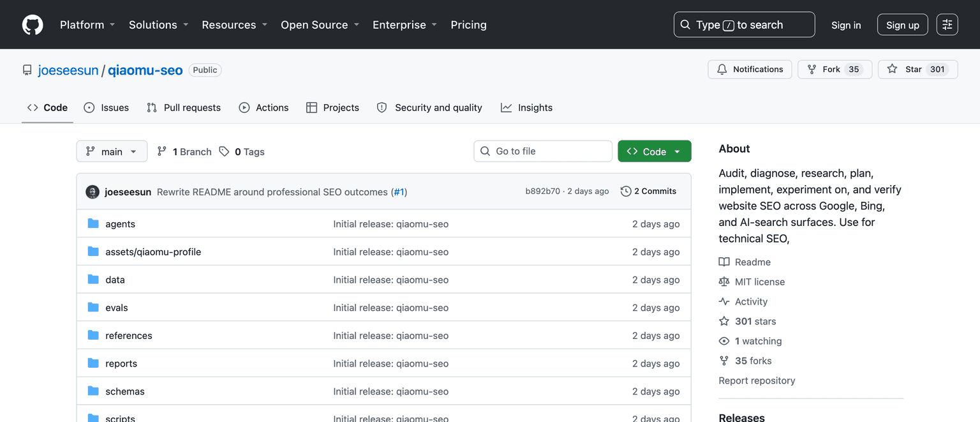View the 301 stars link
The height and width of the screenshot is (422, 980).
(x=747, y=321)
